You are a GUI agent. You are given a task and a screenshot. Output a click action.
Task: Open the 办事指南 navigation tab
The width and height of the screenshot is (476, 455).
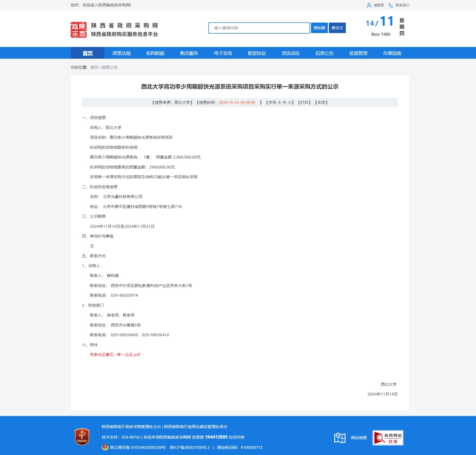click(x=392, y=53)
